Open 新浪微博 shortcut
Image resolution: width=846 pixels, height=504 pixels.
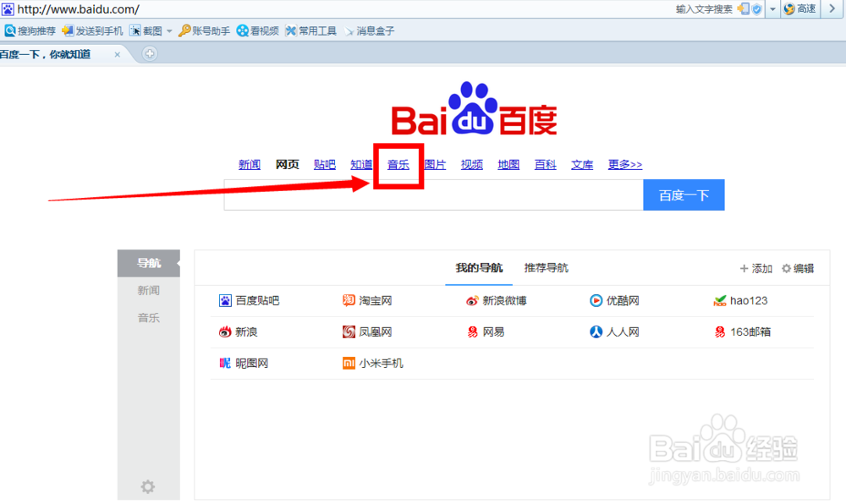click(497, 301)
